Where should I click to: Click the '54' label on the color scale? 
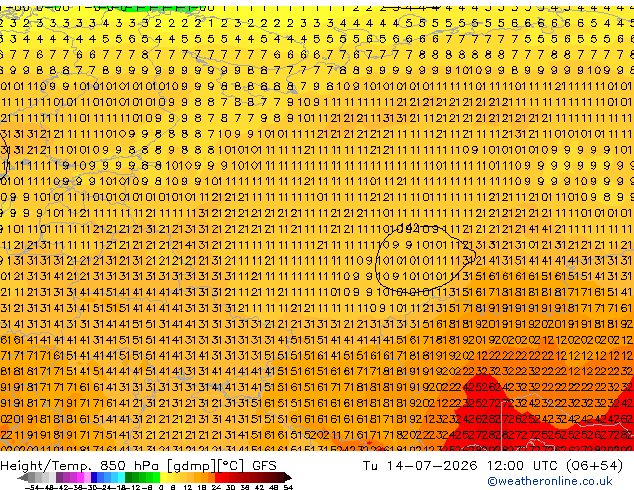(288, 487)
